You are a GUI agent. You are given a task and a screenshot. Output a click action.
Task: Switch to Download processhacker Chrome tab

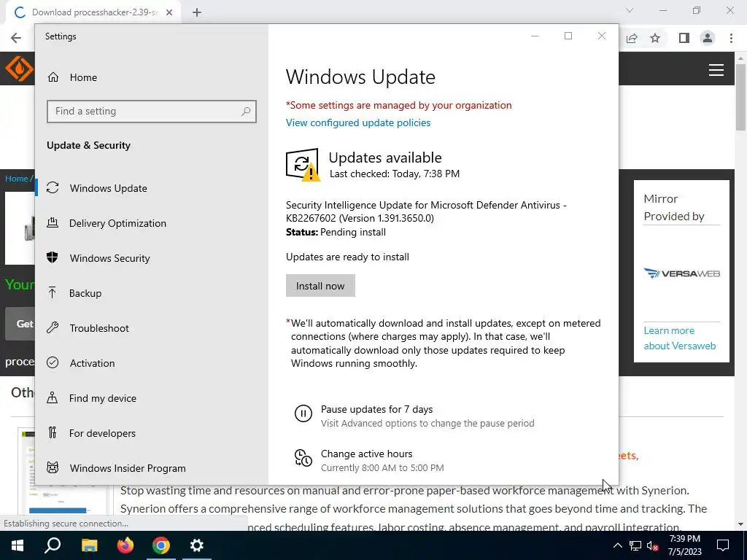[x=94, y=12]
